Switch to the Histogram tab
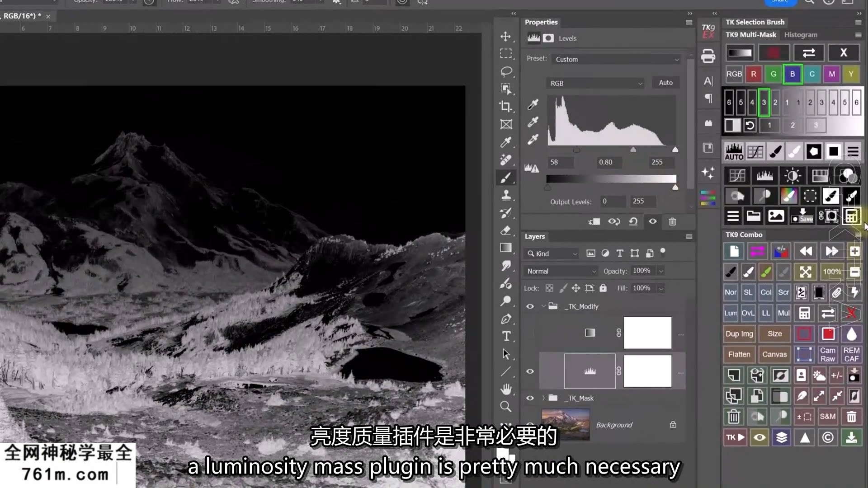 coord(801,35)
